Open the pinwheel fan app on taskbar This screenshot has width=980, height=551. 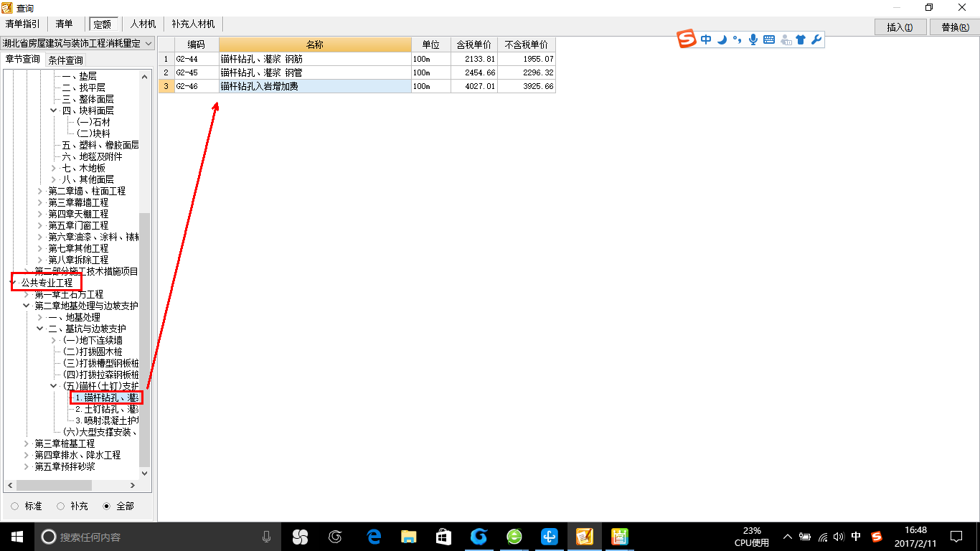[x=300, y=537]
